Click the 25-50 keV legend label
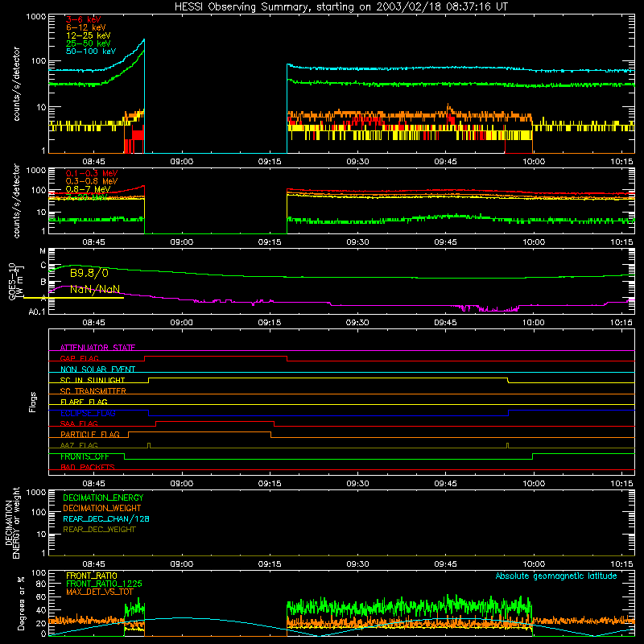The image size is (644, 644). pyautogui.click(x=89, y=43)
